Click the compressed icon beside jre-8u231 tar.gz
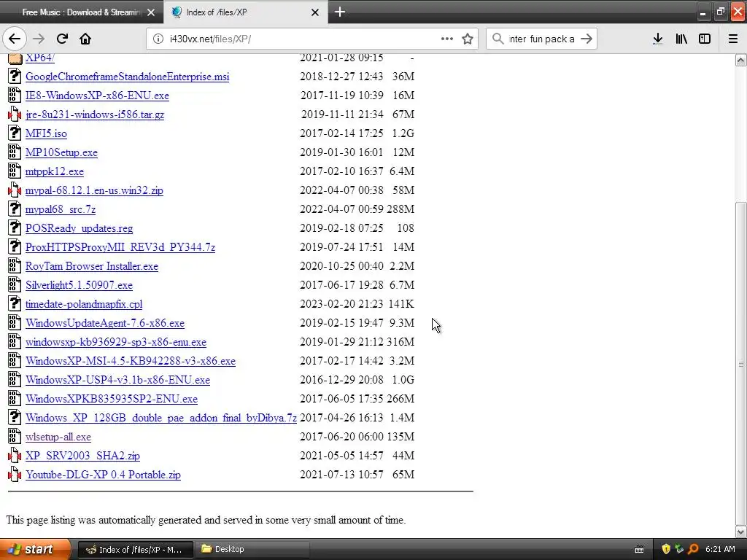 point(15,114)
